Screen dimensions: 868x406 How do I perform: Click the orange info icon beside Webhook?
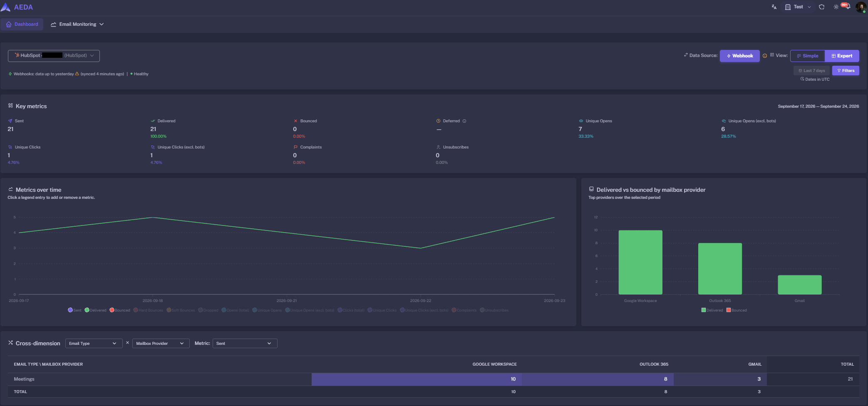click(765, 56)
